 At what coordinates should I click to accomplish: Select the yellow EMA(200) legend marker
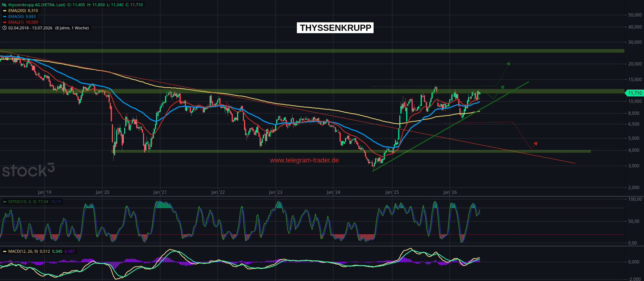pos(4,11)
